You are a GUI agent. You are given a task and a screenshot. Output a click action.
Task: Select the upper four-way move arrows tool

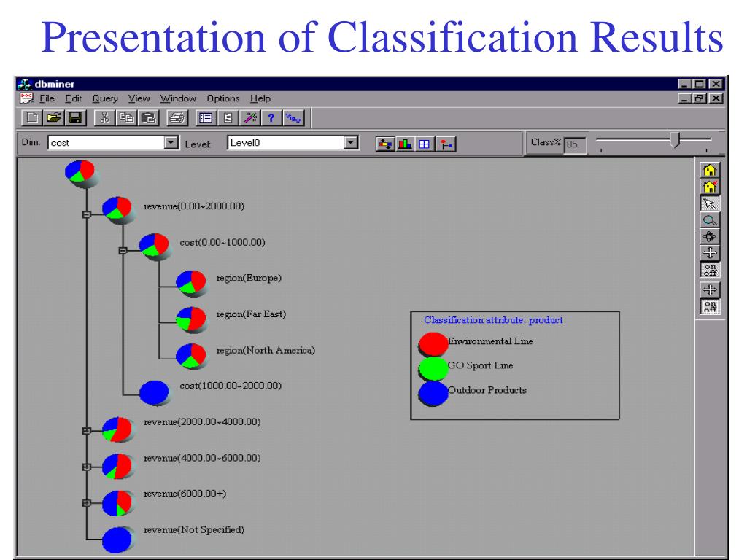(x=710, y=253)
